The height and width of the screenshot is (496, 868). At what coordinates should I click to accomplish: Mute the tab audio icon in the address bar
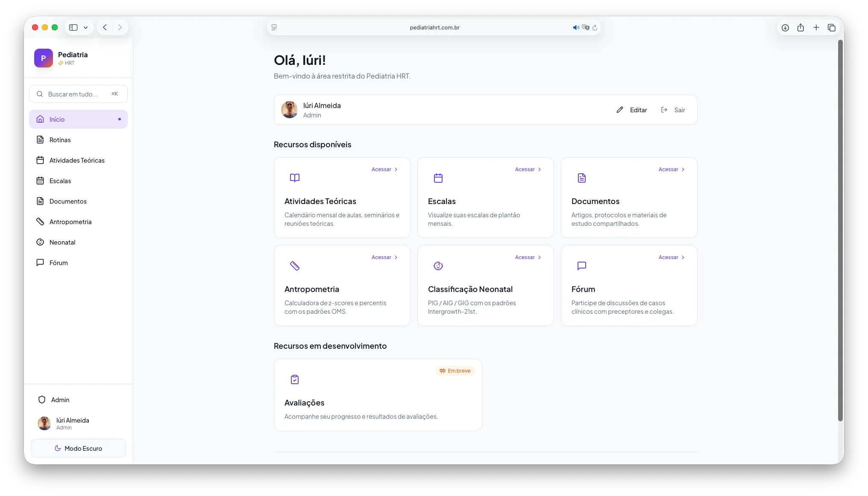click(x=575, y=27)
